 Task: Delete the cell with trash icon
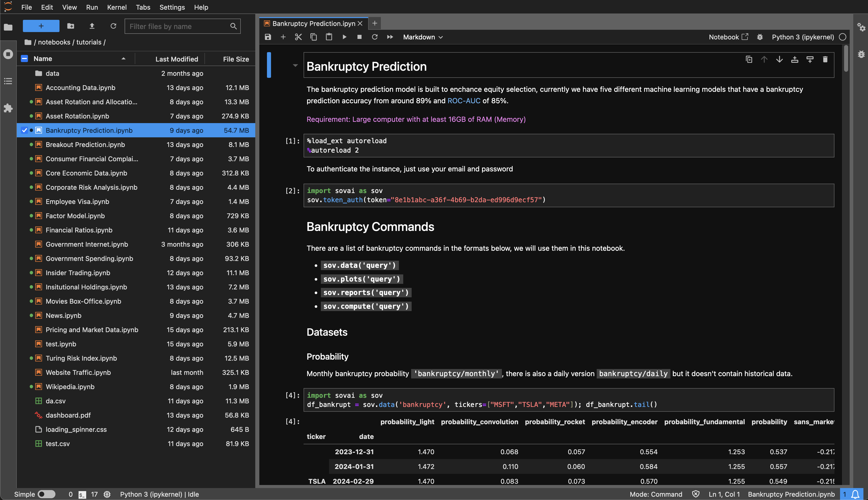pyautogui.click(x=825, y=60)
